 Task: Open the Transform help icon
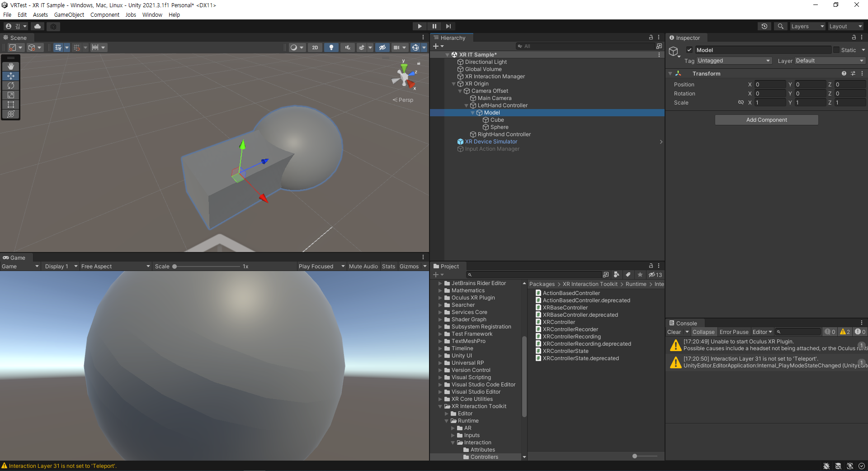(x=844, y=73)
